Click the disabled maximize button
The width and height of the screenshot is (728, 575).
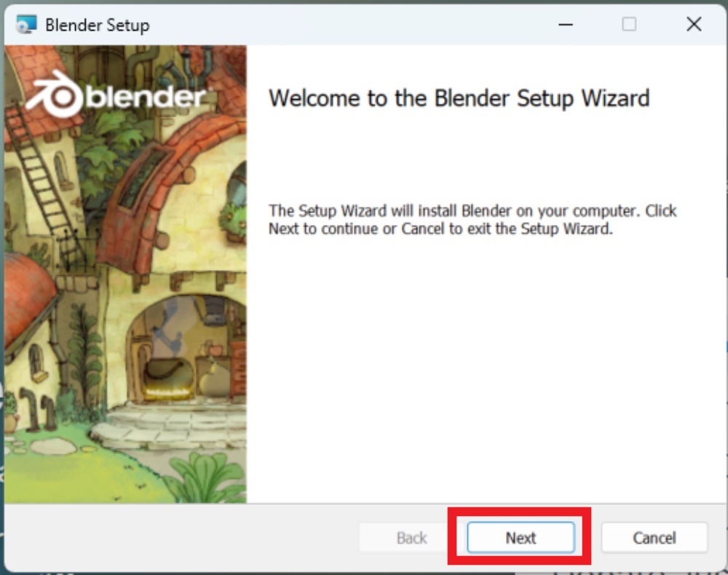[x=629, y=24]
